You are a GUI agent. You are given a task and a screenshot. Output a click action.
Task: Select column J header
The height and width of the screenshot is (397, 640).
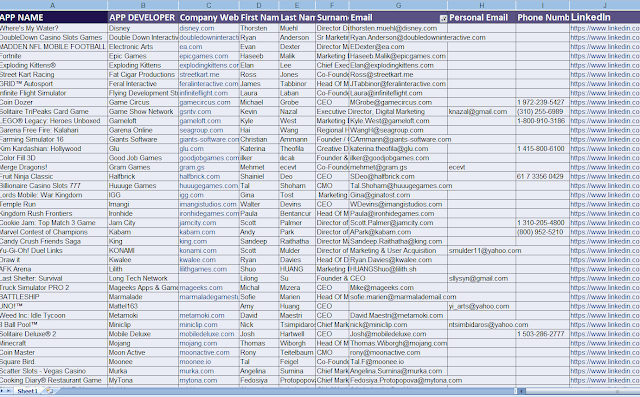(605, 5)
